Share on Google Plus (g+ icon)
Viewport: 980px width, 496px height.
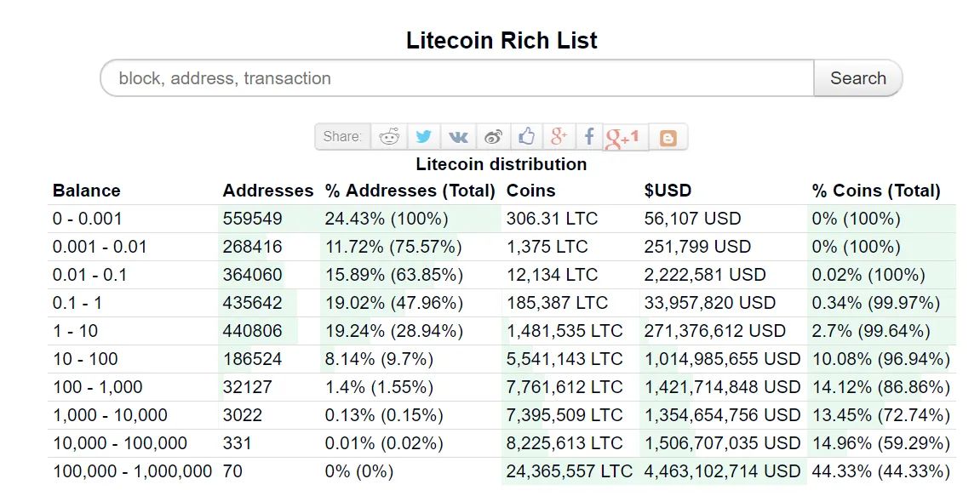[x=559, y=137]
